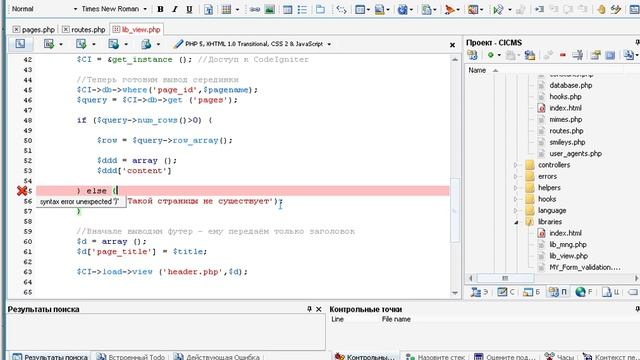Click line number 48 in the gutter

(x=27, y=120)
